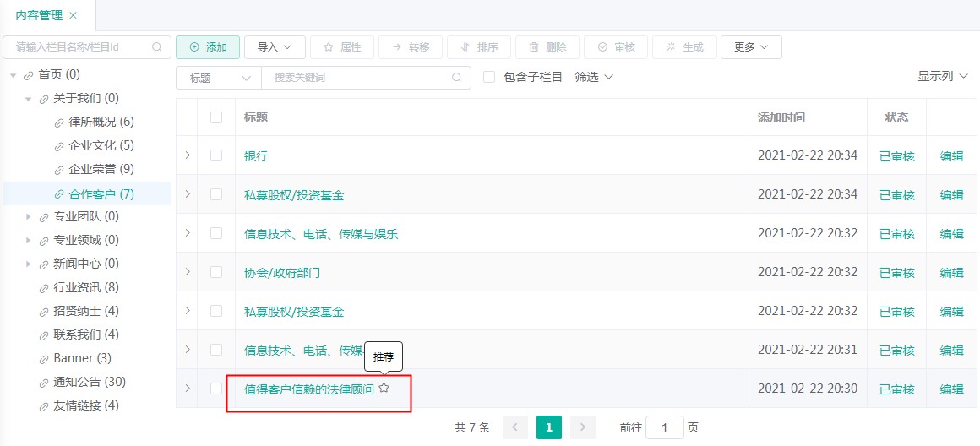The height and width of the screenshot is (446, 980).
Task: Select 通知公告 in the column tree
Action: (x=89, y=382)
